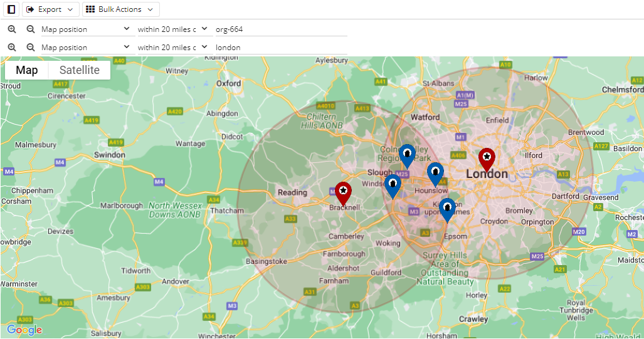The width and height of the screenshot is (644, 339).
Task: Toggle the sidebar panel icon
Action: pos(11,9)
